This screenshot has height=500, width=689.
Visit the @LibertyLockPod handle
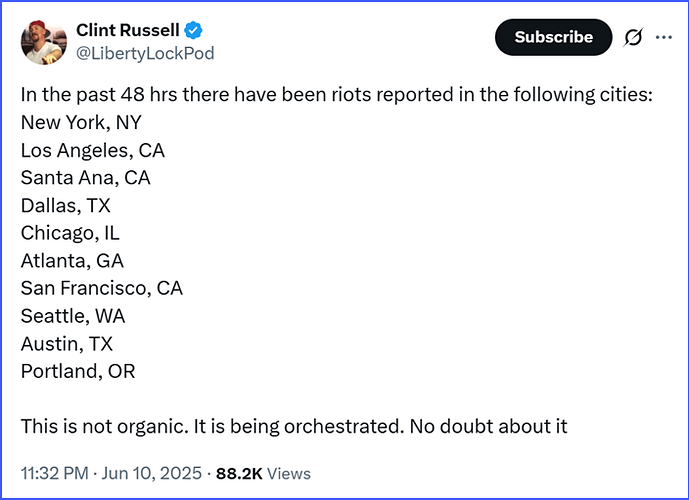tap(145, 53)
